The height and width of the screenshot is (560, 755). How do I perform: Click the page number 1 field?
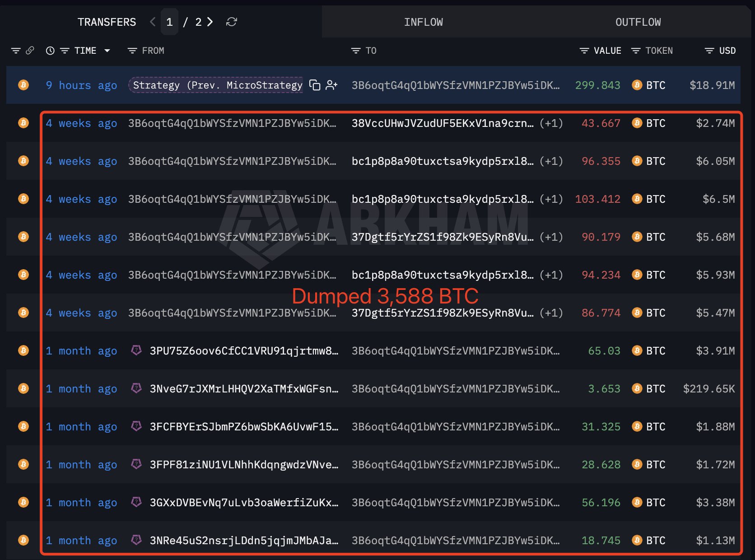(x=169, y=22)
